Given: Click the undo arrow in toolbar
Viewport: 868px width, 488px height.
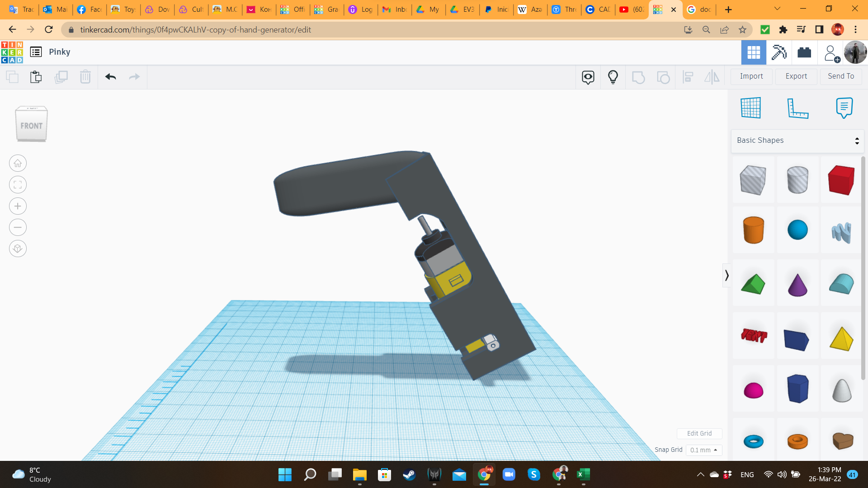Looking at the screenshot, I should [111, 77].
